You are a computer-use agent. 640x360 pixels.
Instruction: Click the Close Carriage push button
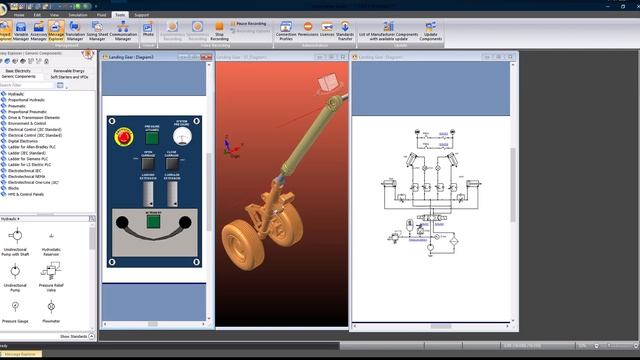(x=172, y=164)
